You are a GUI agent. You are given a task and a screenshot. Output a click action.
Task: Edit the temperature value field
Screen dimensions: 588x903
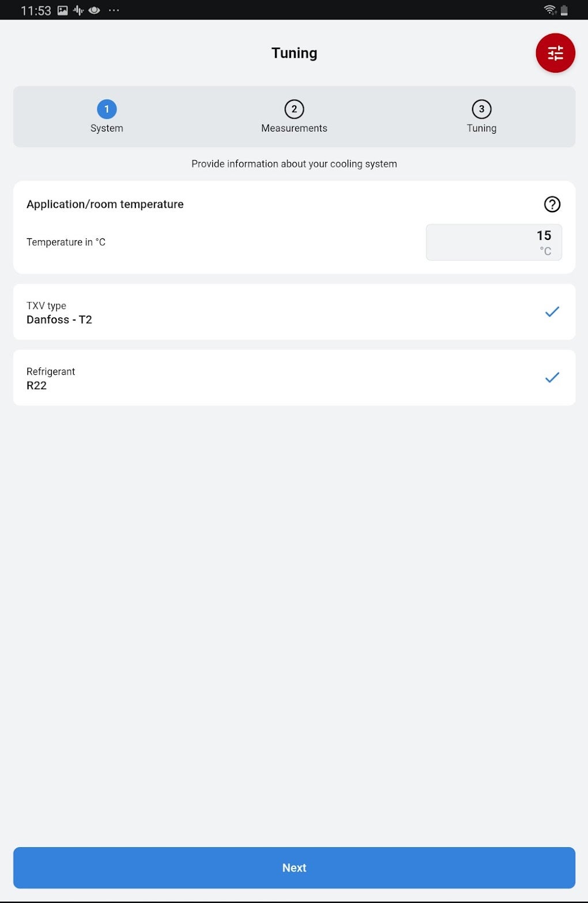point(493,242)
